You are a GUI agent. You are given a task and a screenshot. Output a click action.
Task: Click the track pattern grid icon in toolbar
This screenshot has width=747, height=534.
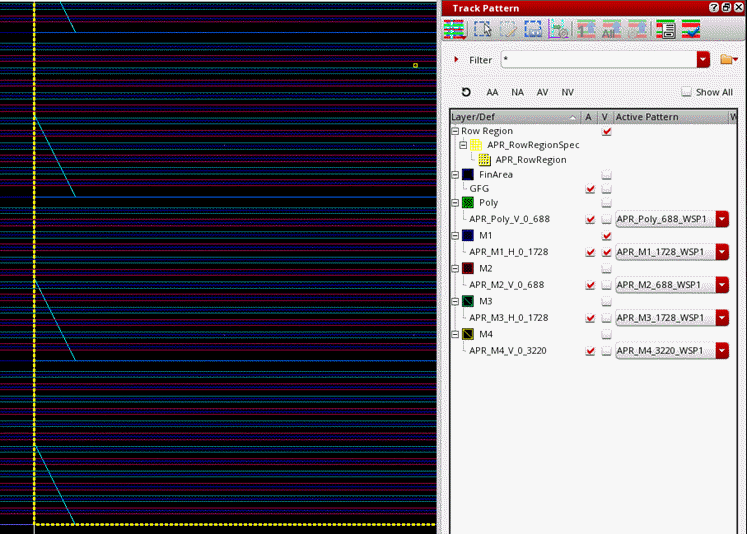(x=456, y=30)
